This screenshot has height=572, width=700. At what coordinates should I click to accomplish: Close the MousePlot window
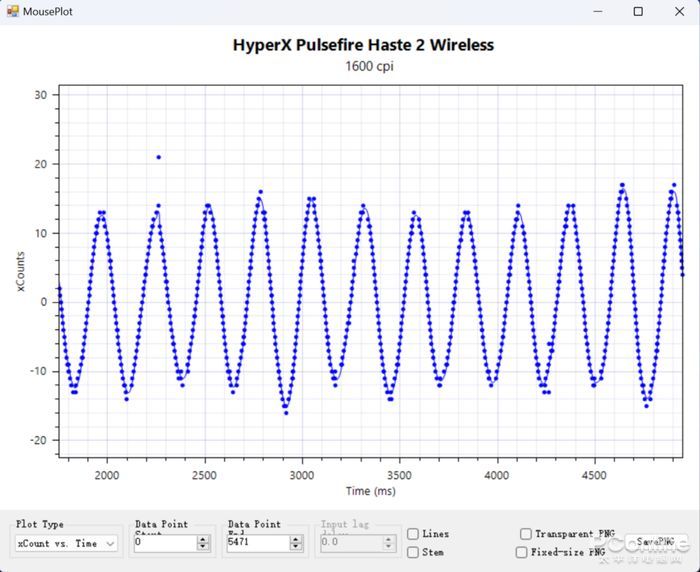tap(679, 12)
